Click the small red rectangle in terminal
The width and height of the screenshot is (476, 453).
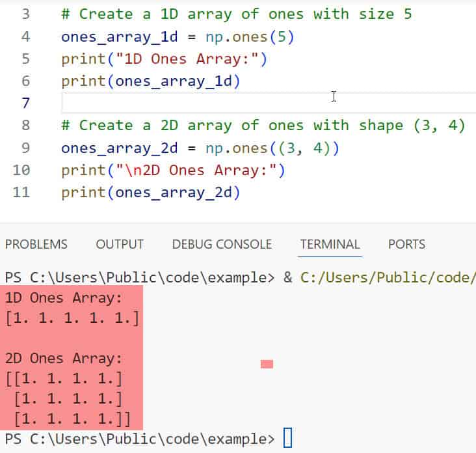point(267,364)
